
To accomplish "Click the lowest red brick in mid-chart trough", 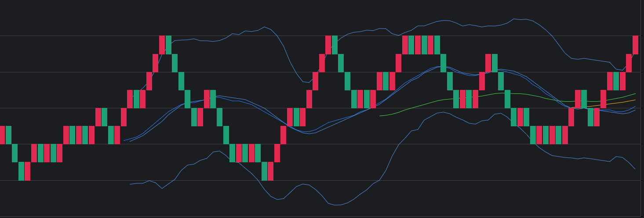I will [x=270, y=171].
